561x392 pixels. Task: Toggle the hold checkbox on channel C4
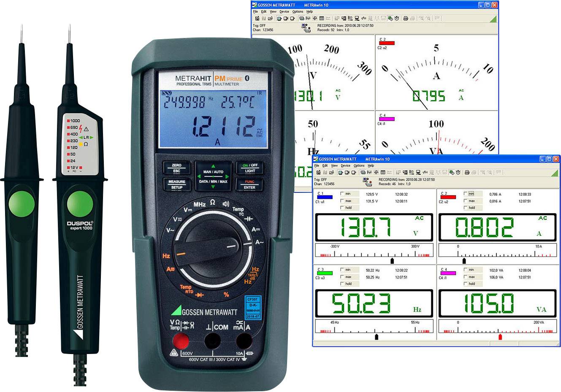[466, 284]
